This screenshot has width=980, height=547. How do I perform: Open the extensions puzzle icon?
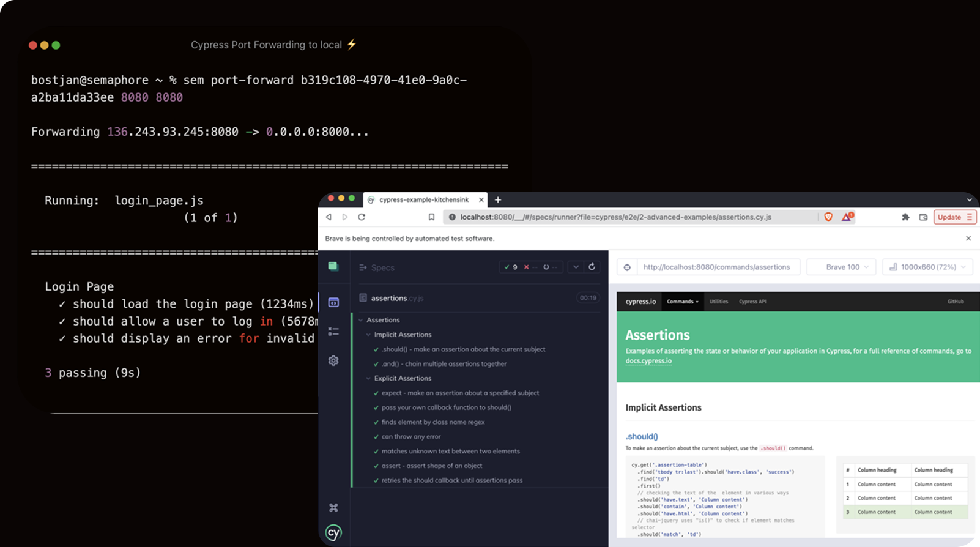(905, 217)
